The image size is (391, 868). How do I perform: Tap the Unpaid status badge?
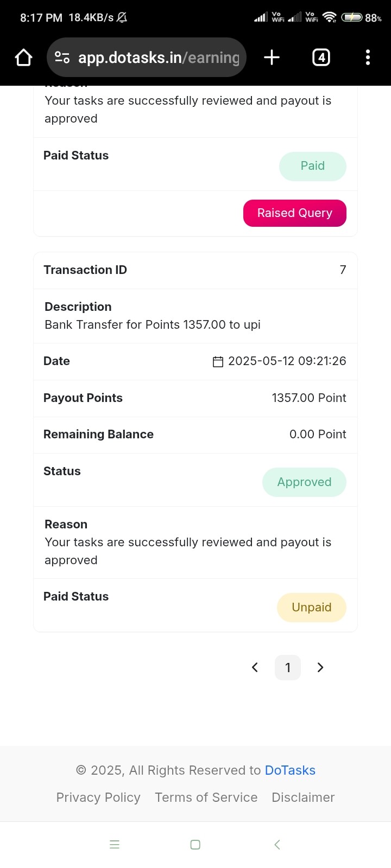click(x=311, y=608)
